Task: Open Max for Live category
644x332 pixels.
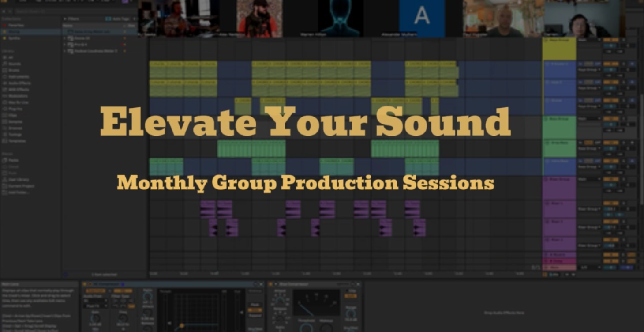Action: point(18,102)
